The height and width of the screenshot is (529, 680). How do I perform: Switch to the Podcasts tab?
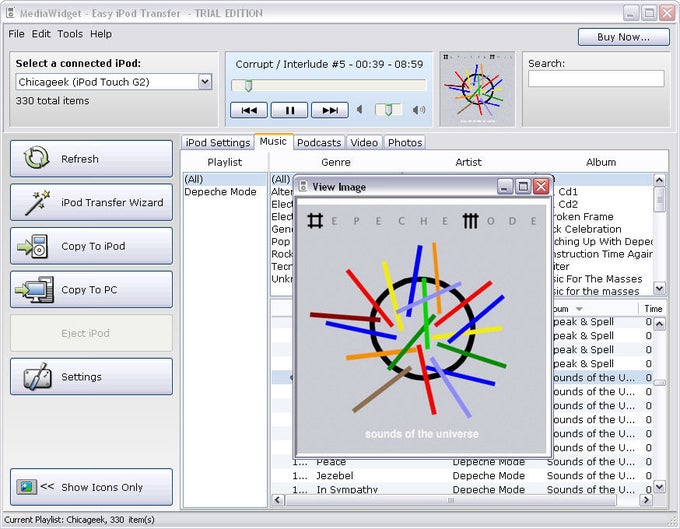[319, 143]
